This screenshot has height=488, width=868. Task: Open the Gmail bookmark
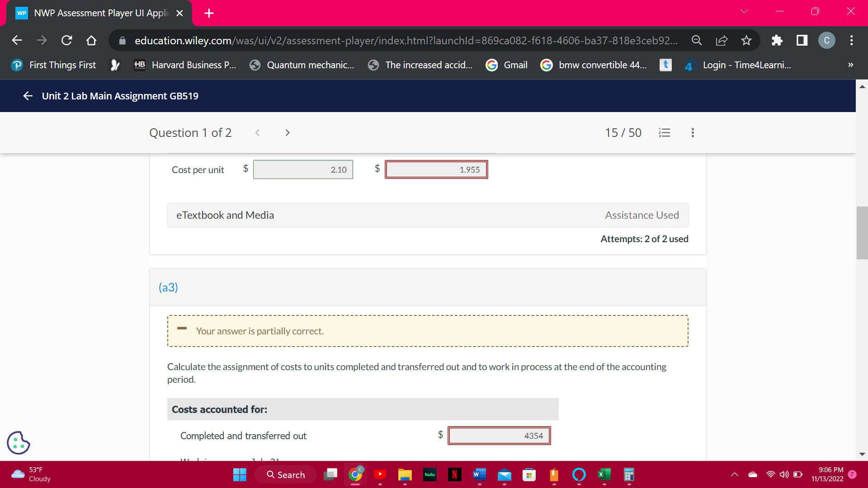click(507, 65)
